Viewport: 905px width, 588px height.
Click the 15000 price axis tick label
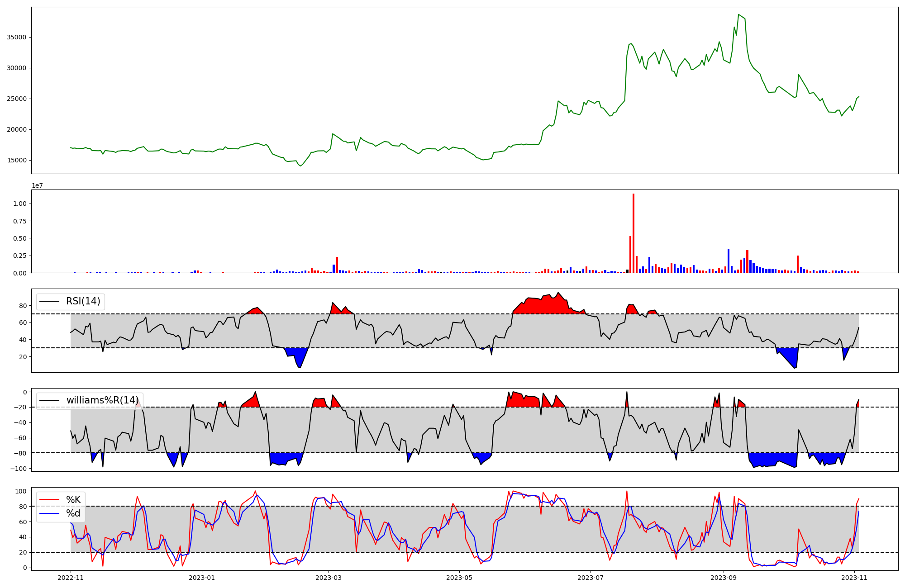coord(16,160)
